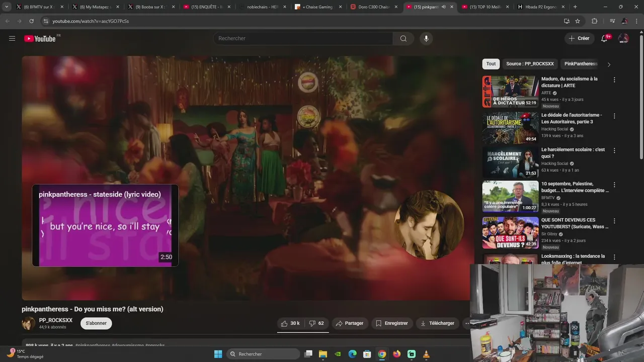Go to the YouTube home logo
The width and height of the screenshot is (644, 362).
pyautogui.click(x=40, y=39)
